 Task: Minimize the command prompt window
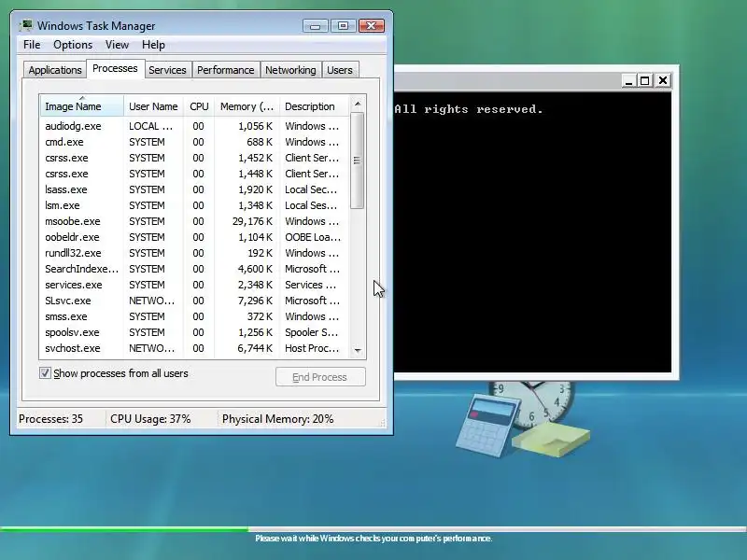pyautogui.click(x=628, y=81)
